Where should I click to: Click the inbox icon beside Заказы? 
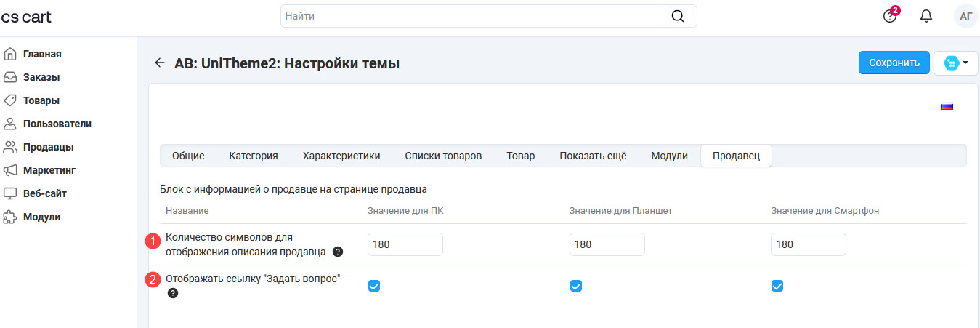coord(10,77)
